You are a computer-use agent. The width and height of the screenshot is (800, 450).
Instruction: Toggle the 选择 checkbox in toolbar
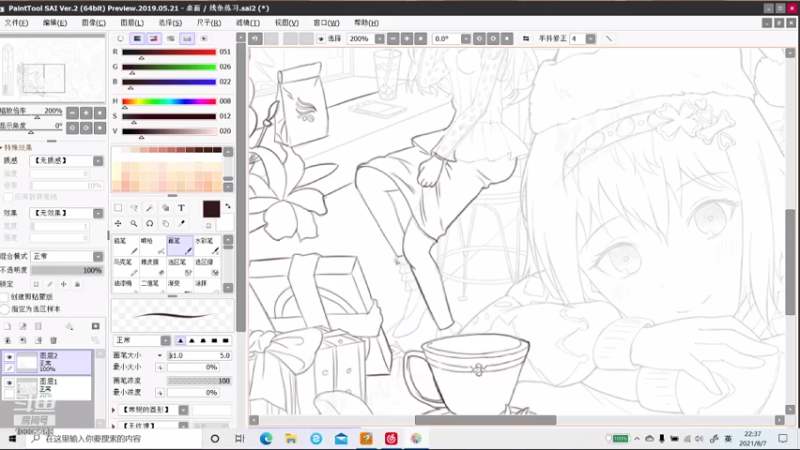[321, 39]
